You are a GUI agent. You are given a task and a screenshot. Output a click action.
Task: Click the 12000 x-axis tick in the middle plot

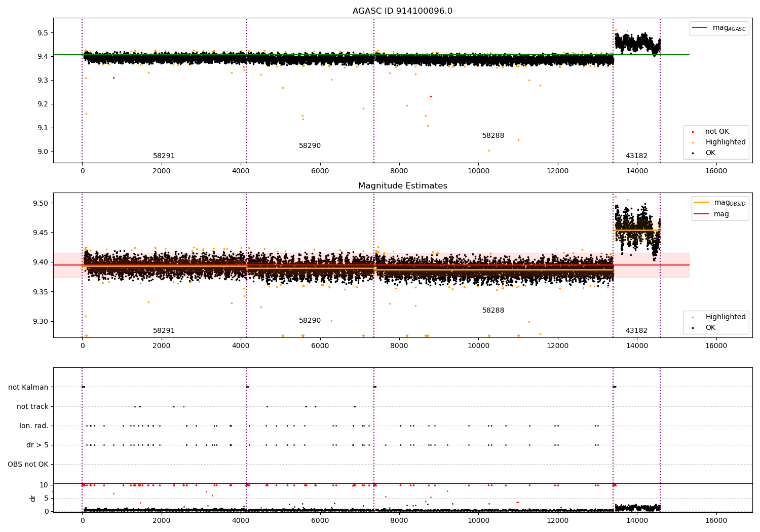pos(558,346)
